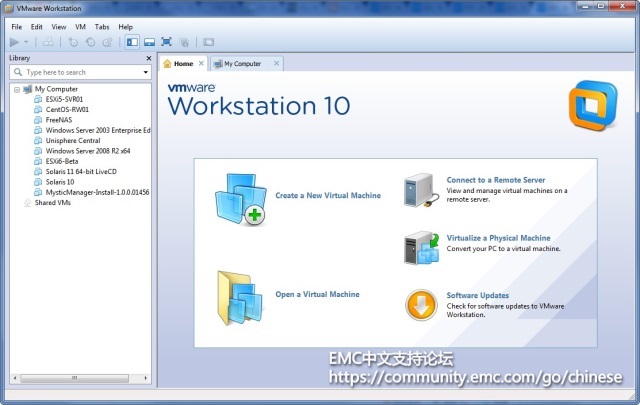Click the console view toolbar icon
The width and height of the screenshot is (640, 405).
pos(209,42)
